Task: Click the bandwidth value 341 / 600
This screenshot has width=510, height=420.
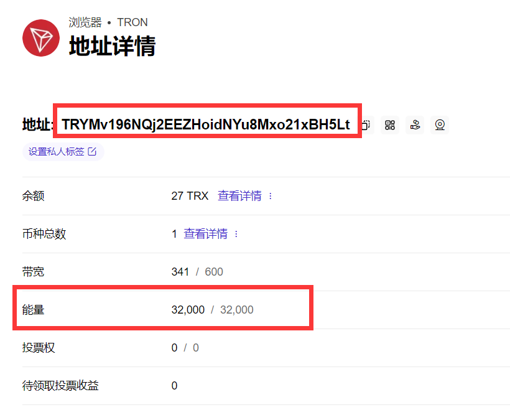Action: (197, 272)
